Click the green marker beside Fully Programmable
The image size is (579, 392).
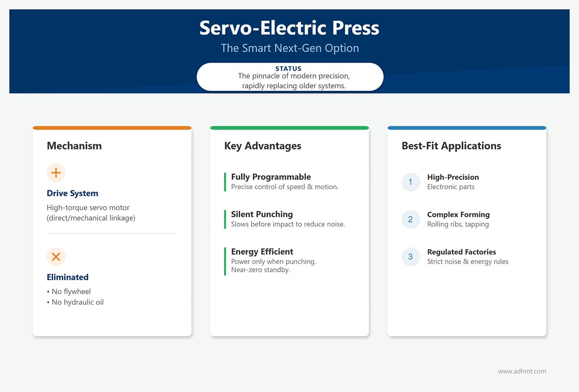[x=225, y=181]
